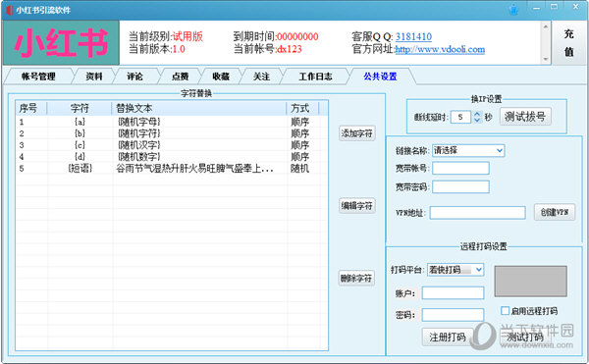Go to the 点赞 tab
589x364 pixels.
[180, 77]
